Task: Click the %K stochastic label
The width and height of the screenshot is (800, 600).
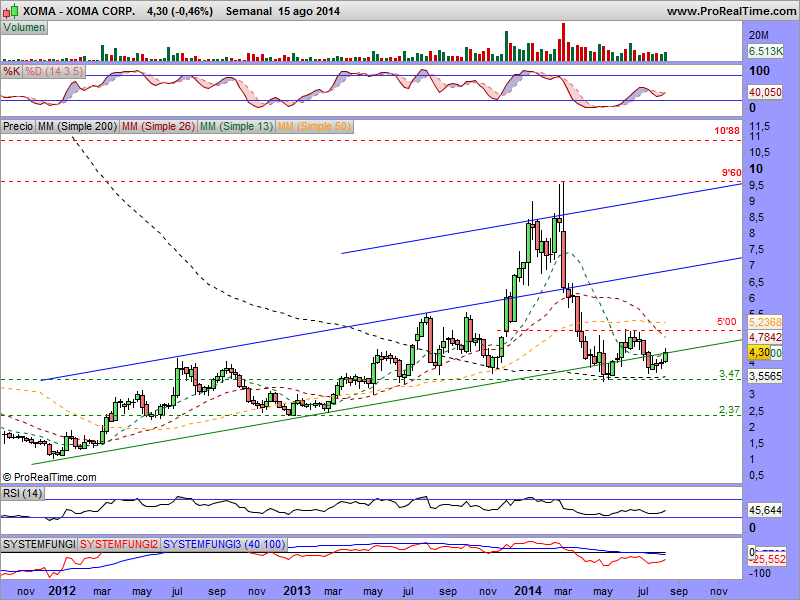Action: click(x=12, y=71)
